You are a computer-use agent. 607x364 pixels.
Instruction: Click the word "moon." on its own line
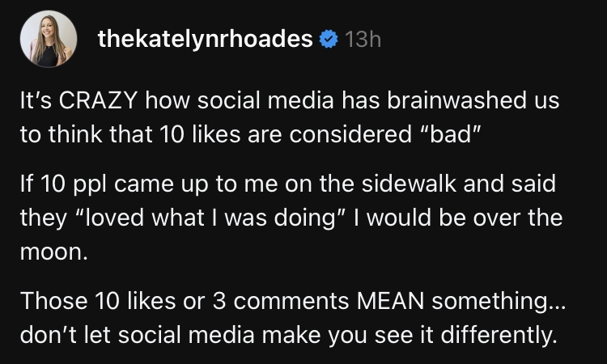coord(53,252)
